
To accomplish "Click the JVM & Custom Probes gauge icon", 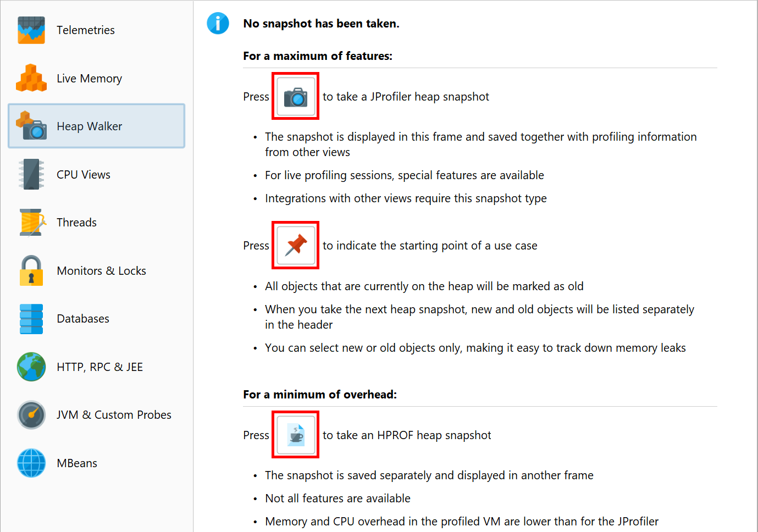I will pyautogui.click(x=31, y=415).
